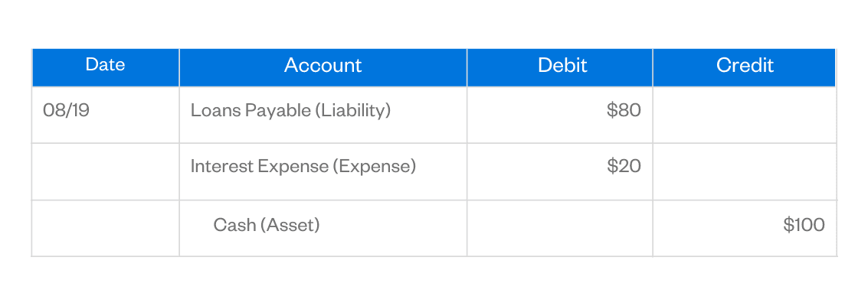Click the Debit column header

(562, 66)
